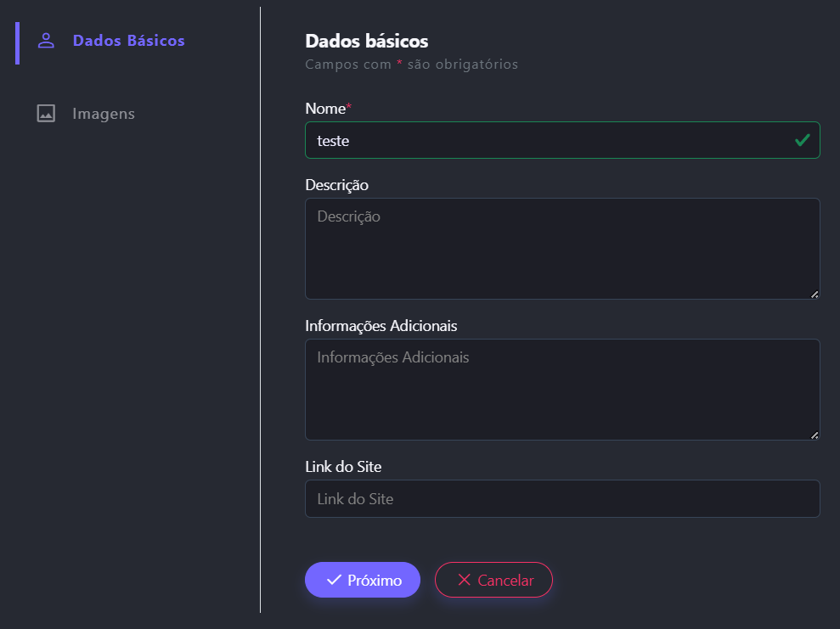
Task: Focus the Nome field containing "teste"
Action: [544, 141]
